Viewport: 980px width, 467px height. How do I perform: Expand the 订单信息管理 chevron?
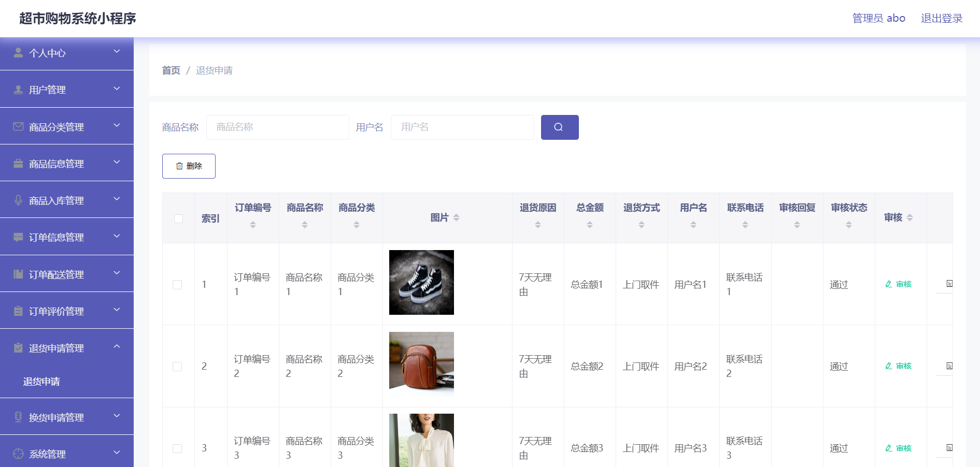tap(117, 236)
